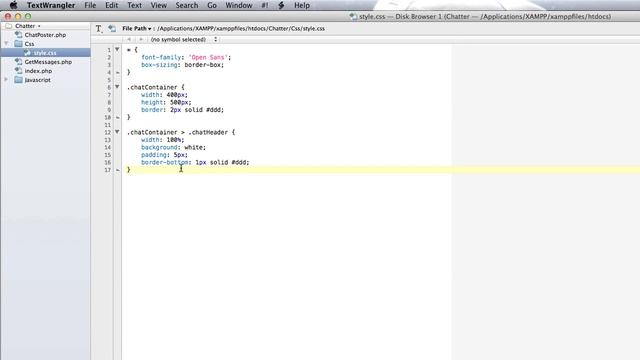The image size is (640, 360).
Task: Click the file path text for style.css
Action: pyautogui.click(x=241, y=29)
